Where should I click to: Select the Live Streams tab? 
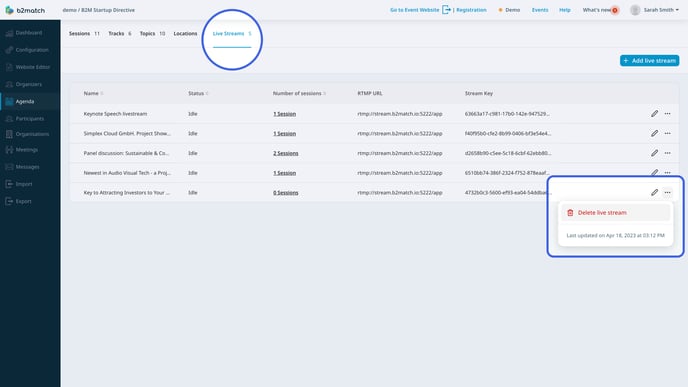point(232,33)
